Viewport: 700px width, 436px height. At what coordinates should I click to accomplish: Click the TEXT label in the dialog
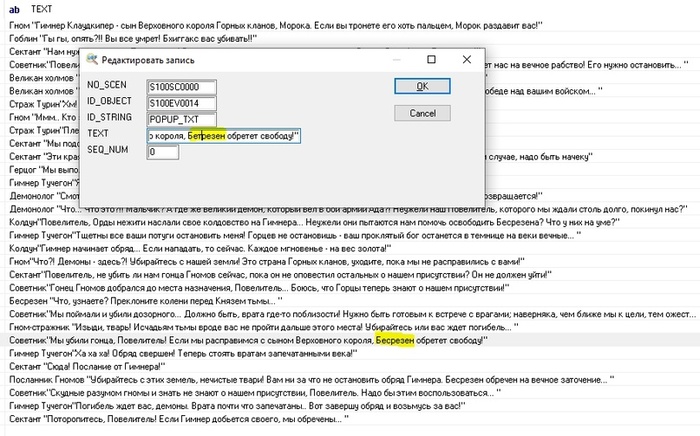(98, 133)
